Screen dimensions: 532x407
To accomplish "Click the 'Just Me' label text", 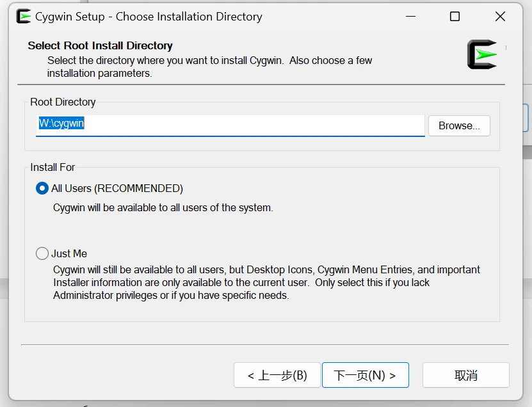I will coord(69,253).
